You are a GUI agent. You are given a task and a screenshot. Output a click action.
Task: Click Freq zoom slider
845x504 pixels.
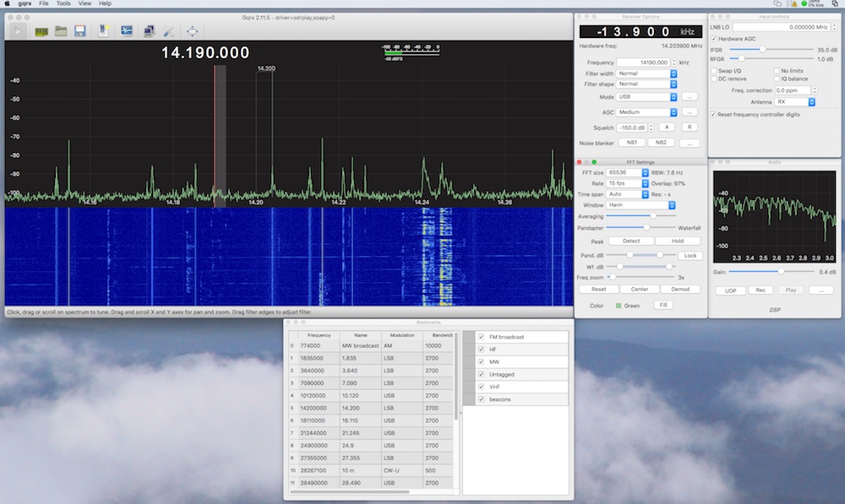pos(641,277)
